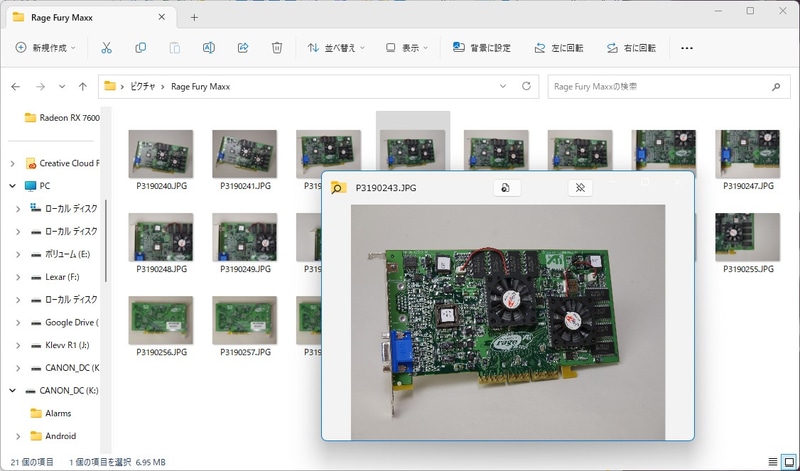
Task: Open the three-dot See more menu
Action: (x=687, y=48)
